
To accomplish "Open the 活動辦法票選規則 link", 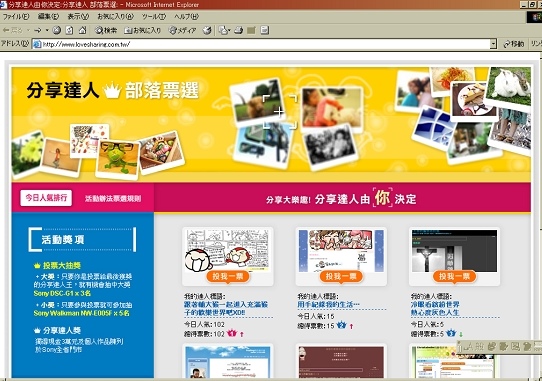I will [113, 198].
